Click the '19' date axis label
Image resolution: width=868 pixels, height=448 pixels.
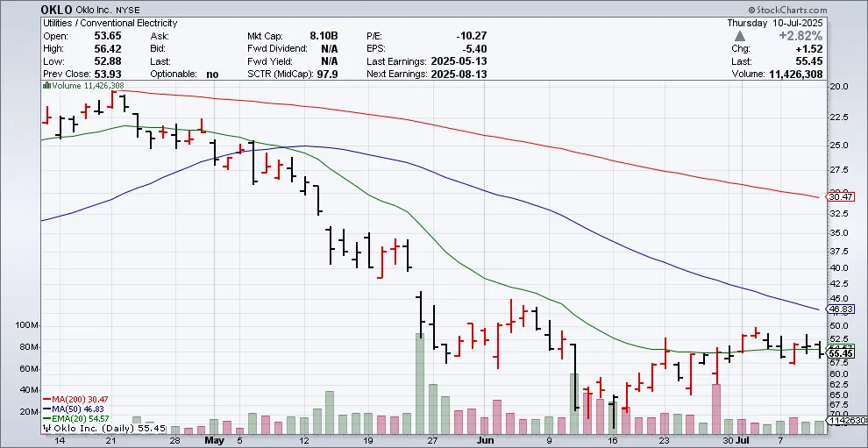(369, 441)
